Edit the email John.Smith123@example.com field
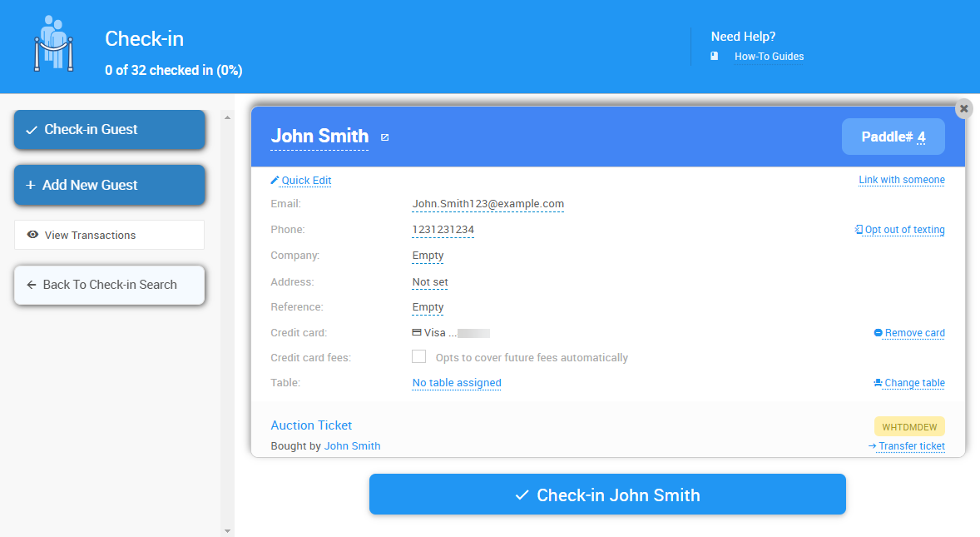Screen dimensions: 980x537 (488, 204)
